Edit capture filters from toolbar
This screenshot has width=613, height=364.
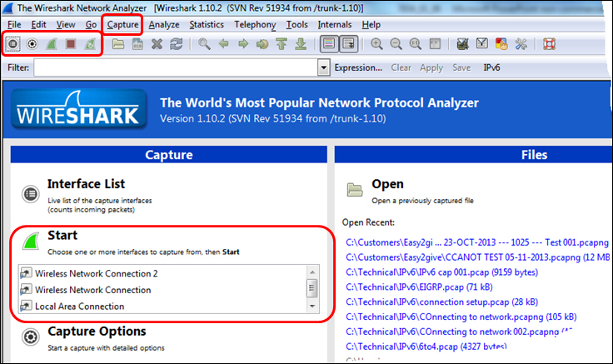[x=462, y=44]
